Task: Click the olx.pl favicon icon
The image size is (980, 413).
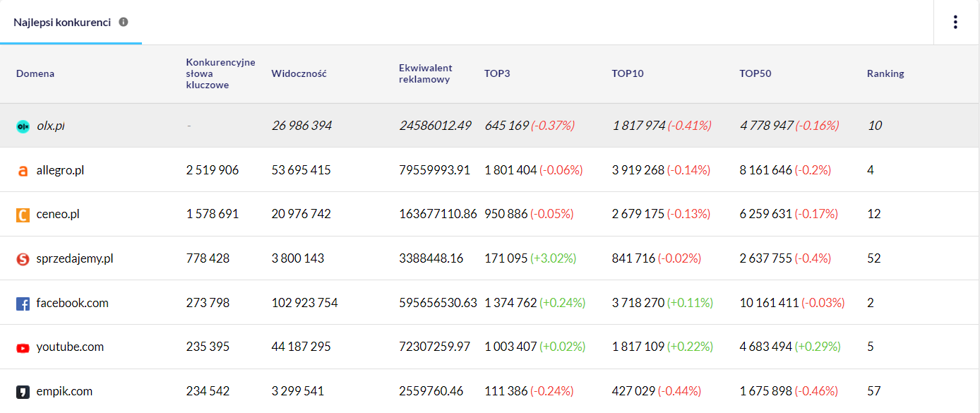Action: tap(23, 126)
